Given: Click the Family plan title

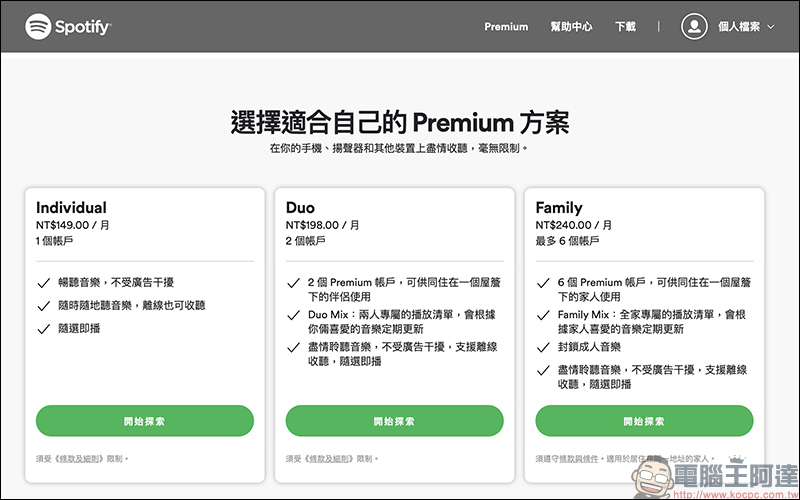Looking at the screenshot, I should click(559, 208).
